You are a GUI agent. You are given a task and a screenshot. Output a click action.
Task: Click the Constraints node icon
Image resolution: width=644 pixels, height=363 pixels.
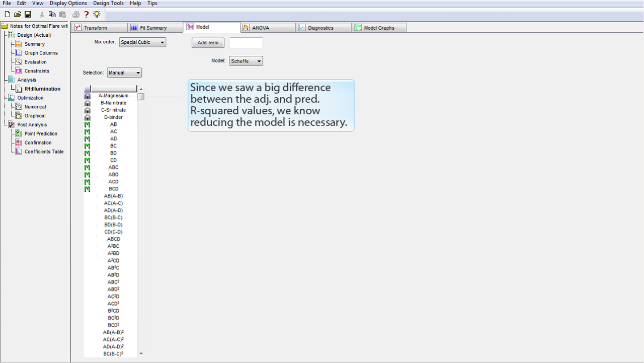(x=19, y=71)
